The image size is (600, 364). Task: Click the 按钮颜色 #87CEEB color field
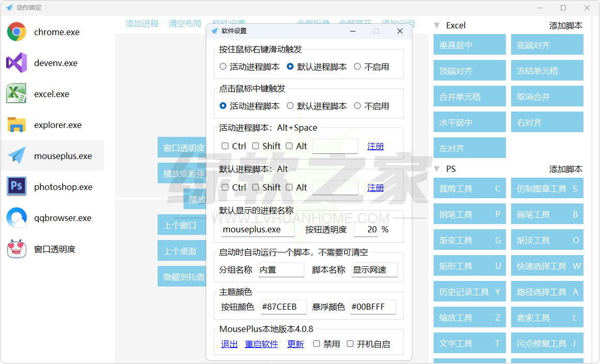[x=283, y=307]
